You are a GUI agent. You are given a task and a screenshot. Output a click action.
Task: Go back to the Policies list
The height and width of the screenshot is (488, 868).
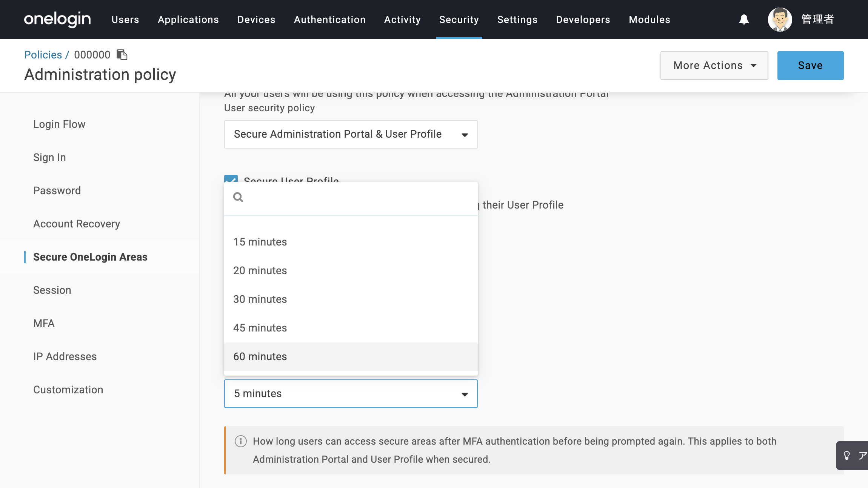point(43,55)
